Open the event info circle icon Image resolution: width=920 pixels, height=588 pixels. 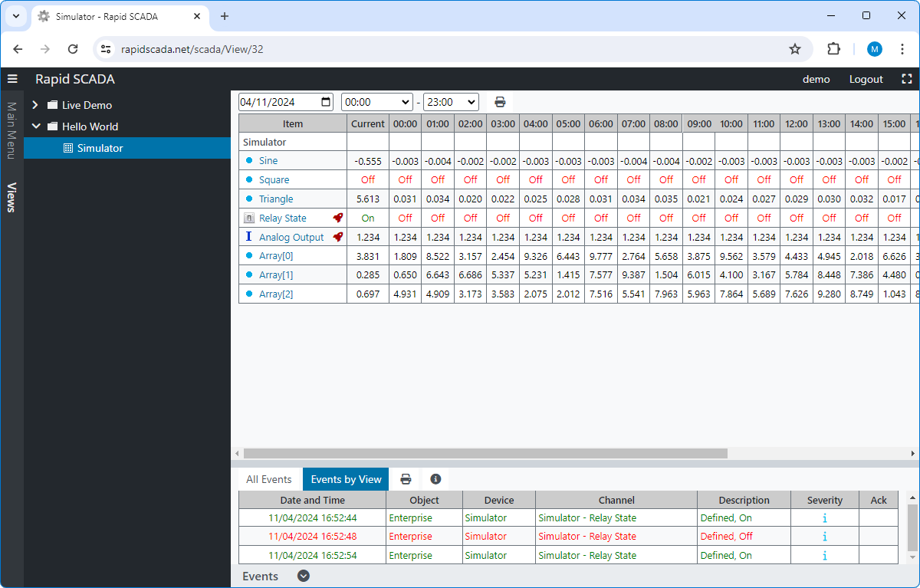point(435,479)
